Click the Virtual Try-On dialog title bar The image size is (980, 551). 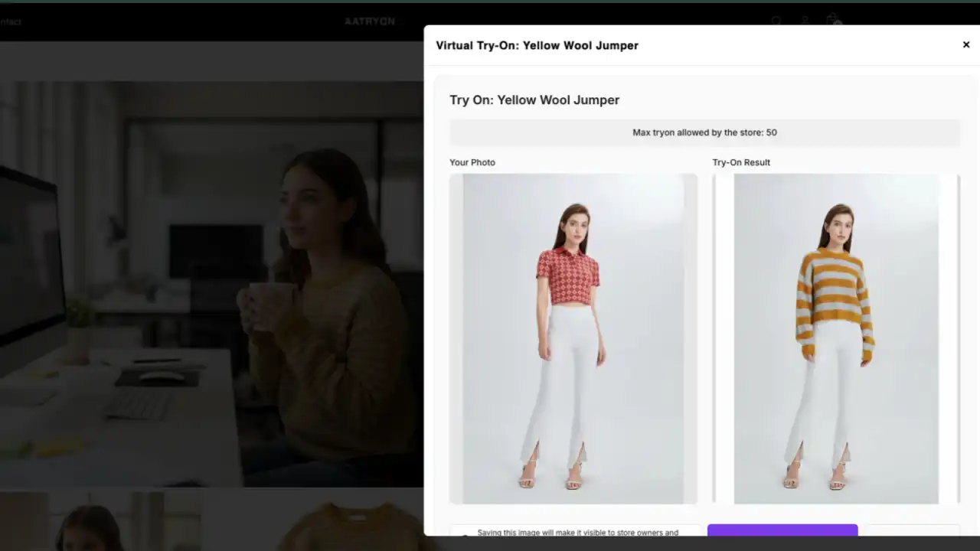coord(537,45)
